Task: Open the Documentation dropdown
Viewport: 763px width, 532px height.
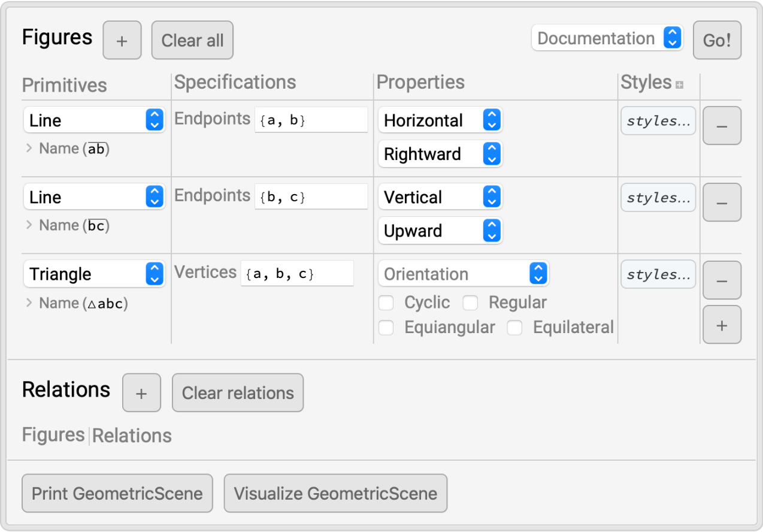Action: (607, 39)
